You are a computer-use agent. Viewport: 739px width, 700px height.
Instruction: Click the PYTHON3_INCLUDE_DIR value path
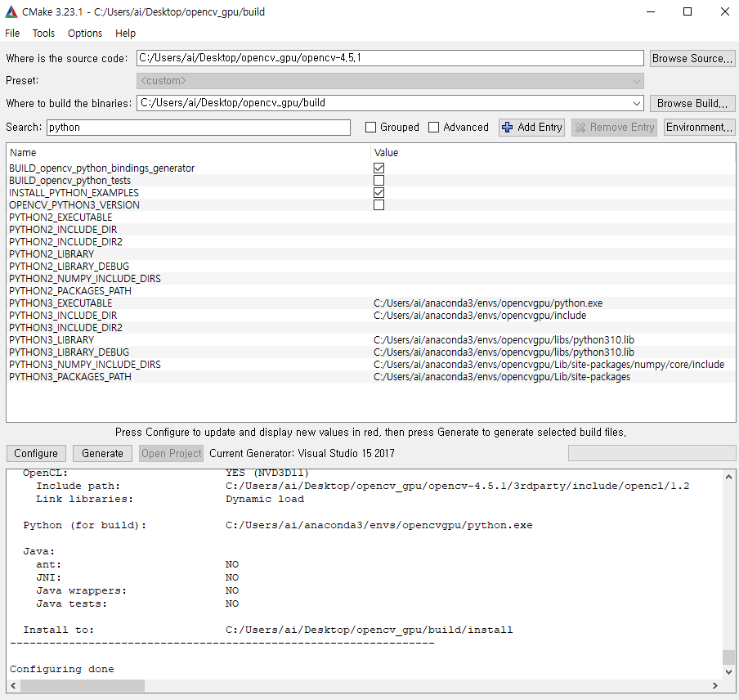[x=480, y=316]
